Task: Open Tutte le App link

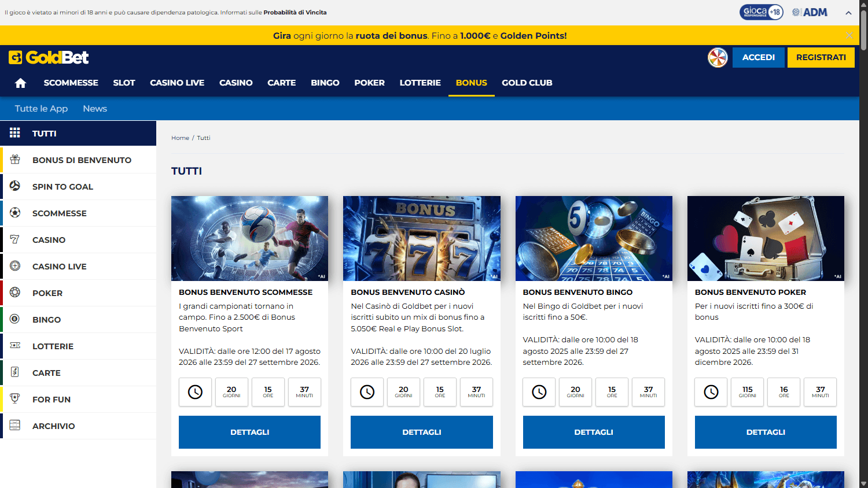Action: (x=41, y=109)
